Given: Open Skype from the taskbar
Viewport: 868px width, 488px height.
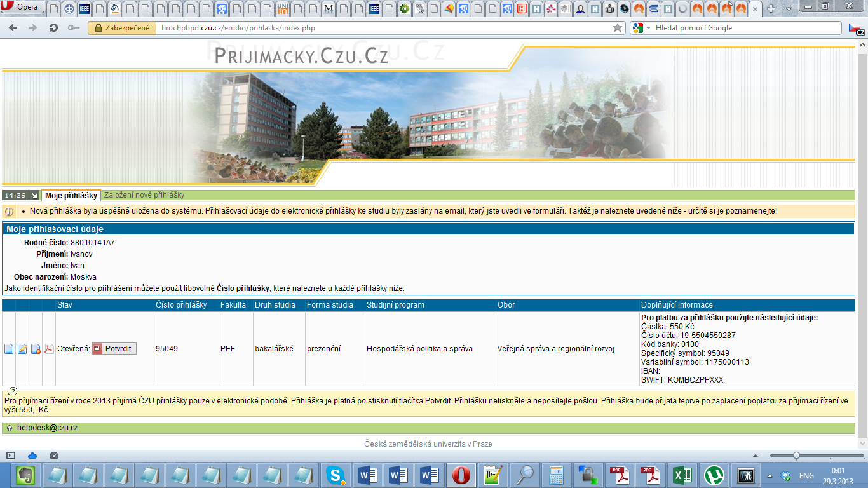Looking at the screenshot, I should (x=336, y=475).
